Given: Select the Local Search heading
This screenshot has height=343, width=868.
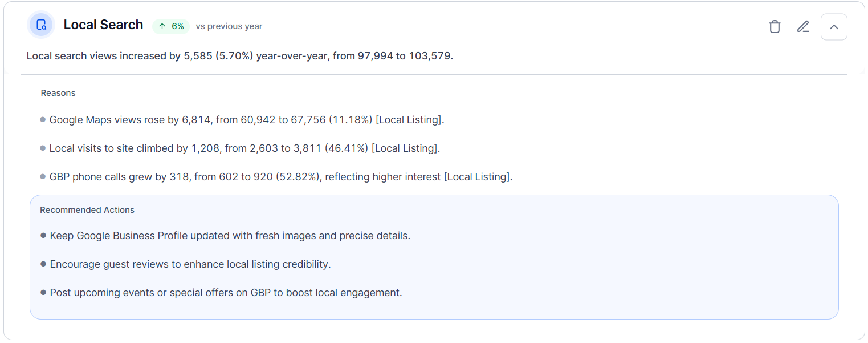Looking at the screenshot, I should 103,25.
